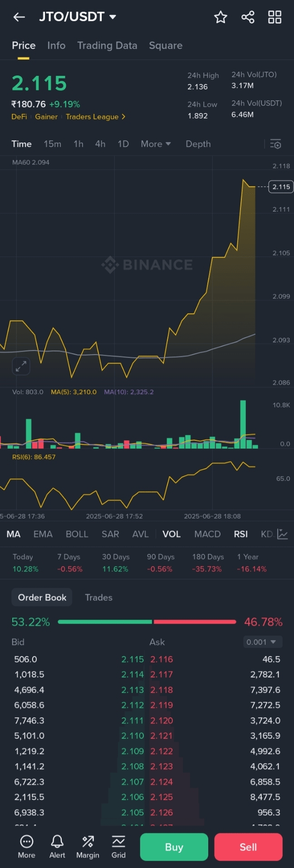Open Margin trading icon
This screenshot has width=294, height=868.
point(88,846)
